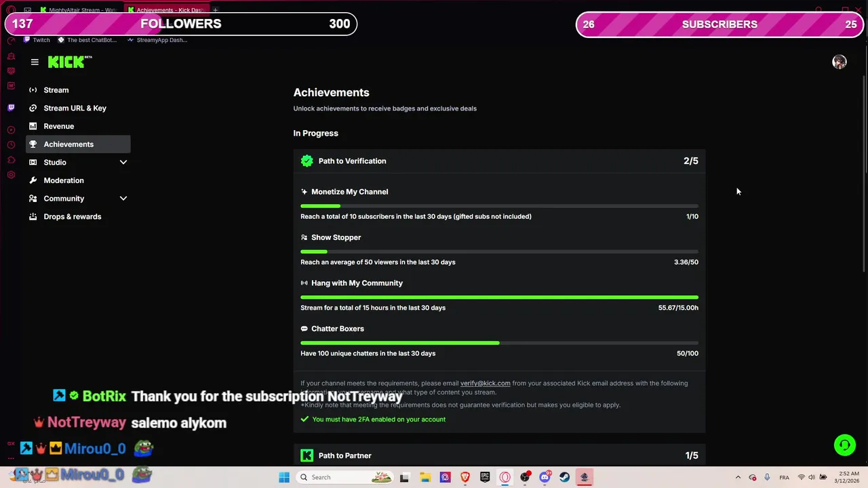The width and height of the screenshot is (868, 488).
Task: Open the Twitch bookmark
Action: pyautogui.click(x=37, y=40)
